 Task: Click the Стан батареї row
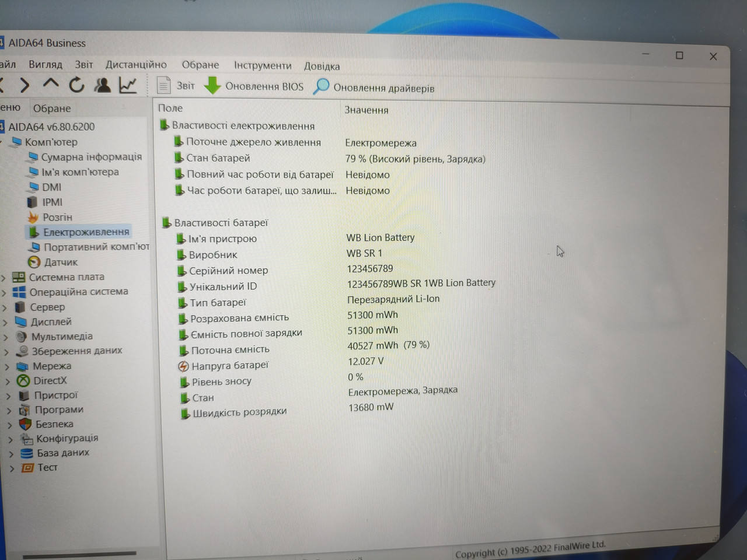coord(330,158)
